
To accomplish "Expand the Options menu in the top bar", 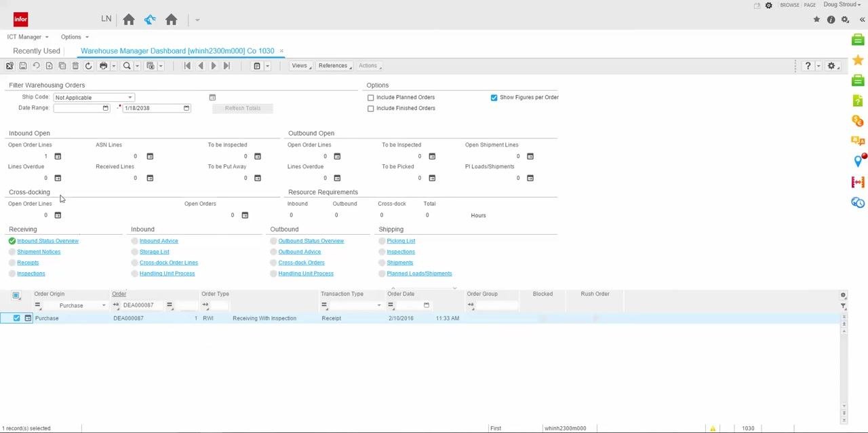I will [x=75, y=37].
